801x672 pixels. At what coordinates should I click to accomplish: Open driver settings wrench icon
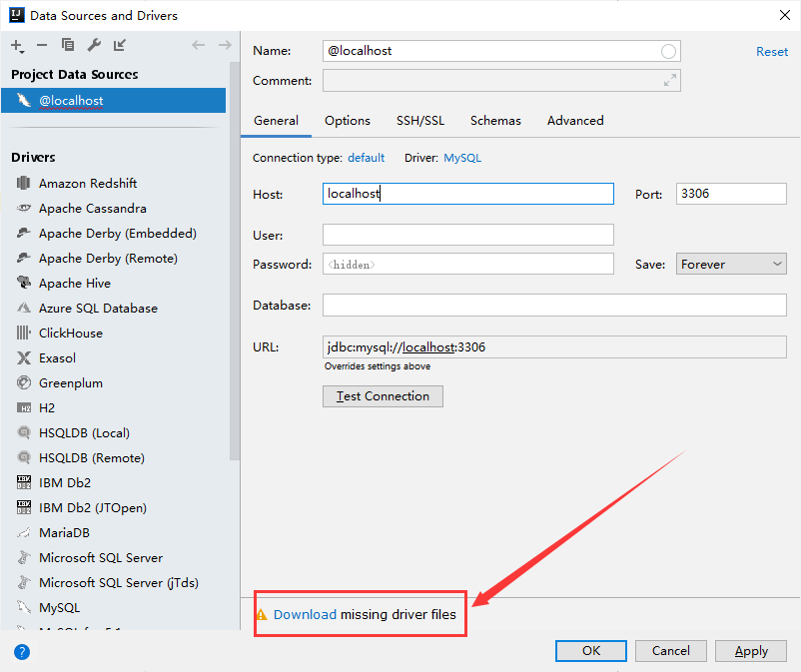pyautogui.click(x=94, y=45)
